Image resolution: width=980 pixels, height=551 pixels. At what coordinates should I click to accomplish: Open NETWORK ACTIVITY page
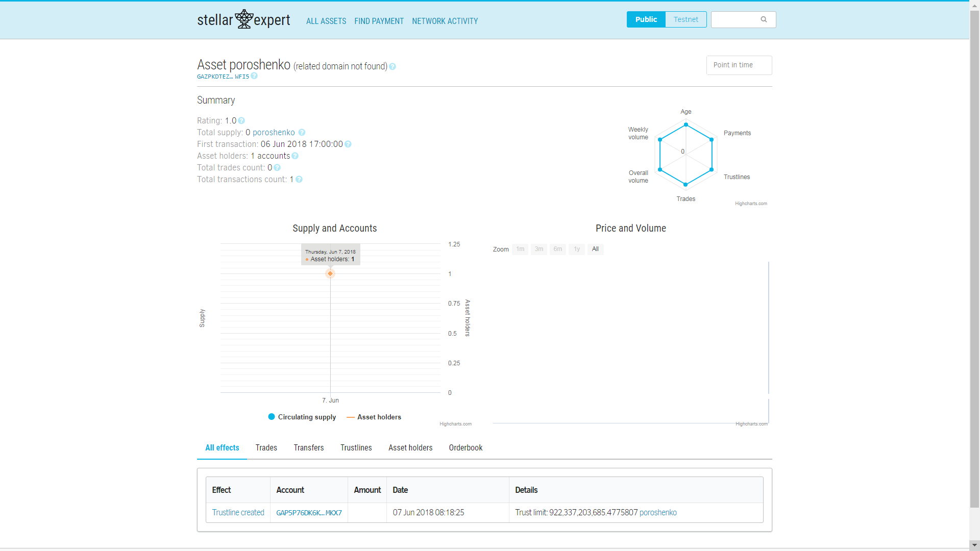[x=445, y=21]
